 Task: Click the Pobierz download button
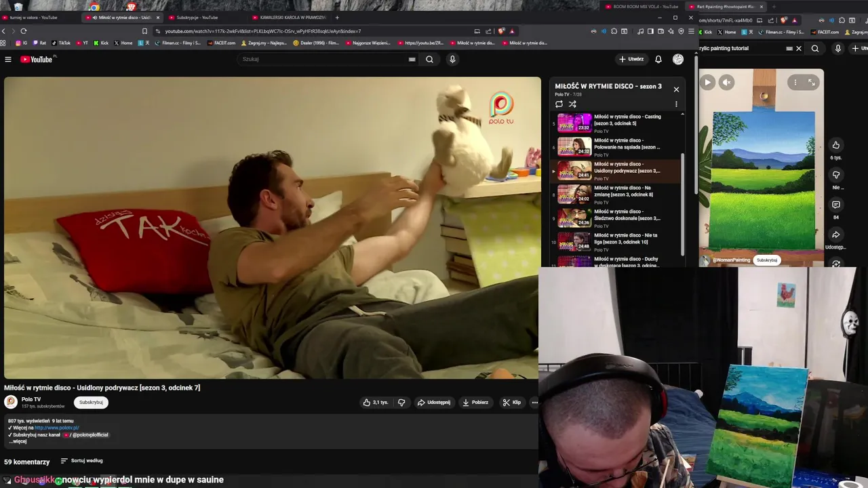(475, 403)
